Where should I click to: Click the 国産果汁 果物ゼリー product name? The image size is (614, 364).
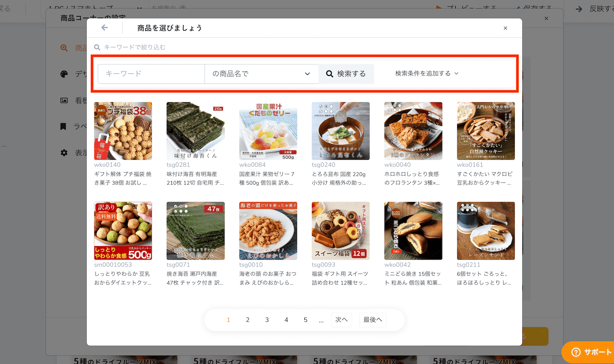pyautogui.click(x=267, y=178)
